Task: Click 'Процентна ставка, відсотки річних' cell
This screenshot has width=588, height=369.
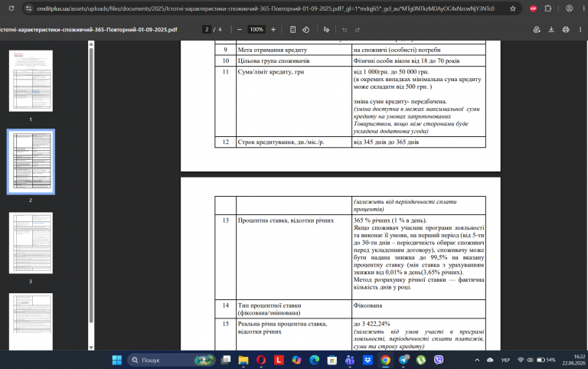Action: 294,257
